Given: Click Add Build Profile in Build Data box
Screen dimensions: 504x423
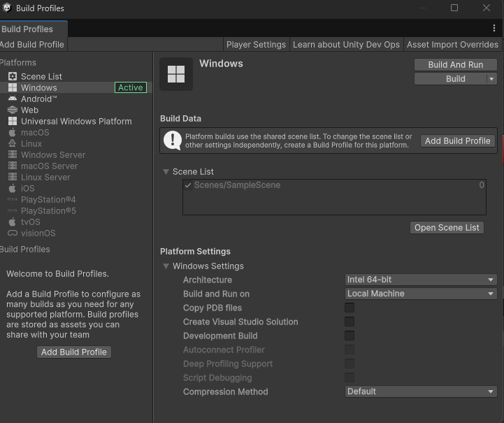Looking at the screenshot, I should click(458, 141).
